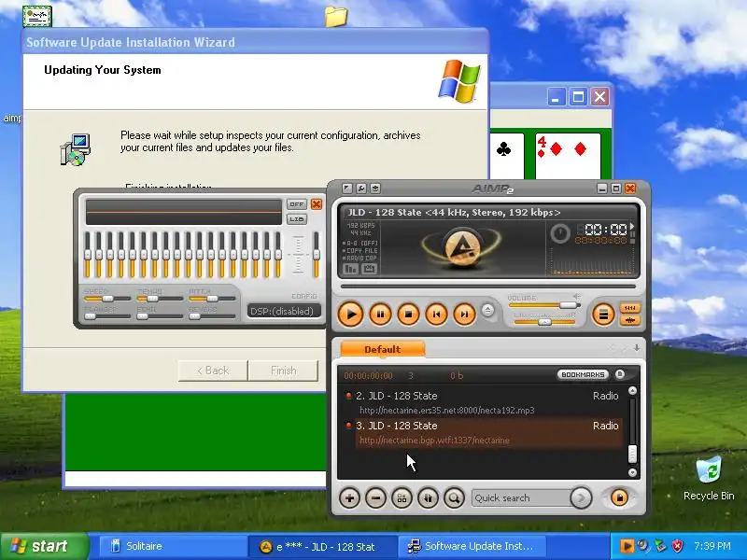
Task: Click the round icon next to Bookmarks
Action: (x=619, y=374)
